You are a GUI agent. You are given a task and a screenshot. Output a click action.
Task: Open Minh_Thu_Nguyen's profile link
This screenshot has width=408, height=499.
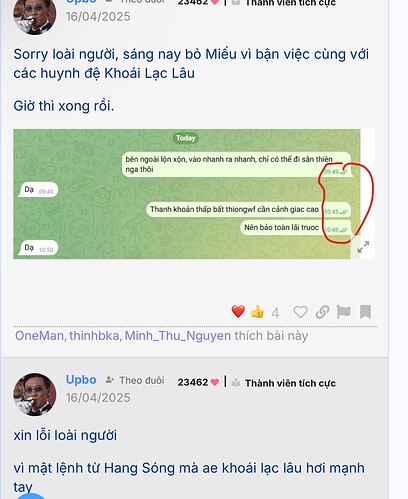tap(178, 336)
